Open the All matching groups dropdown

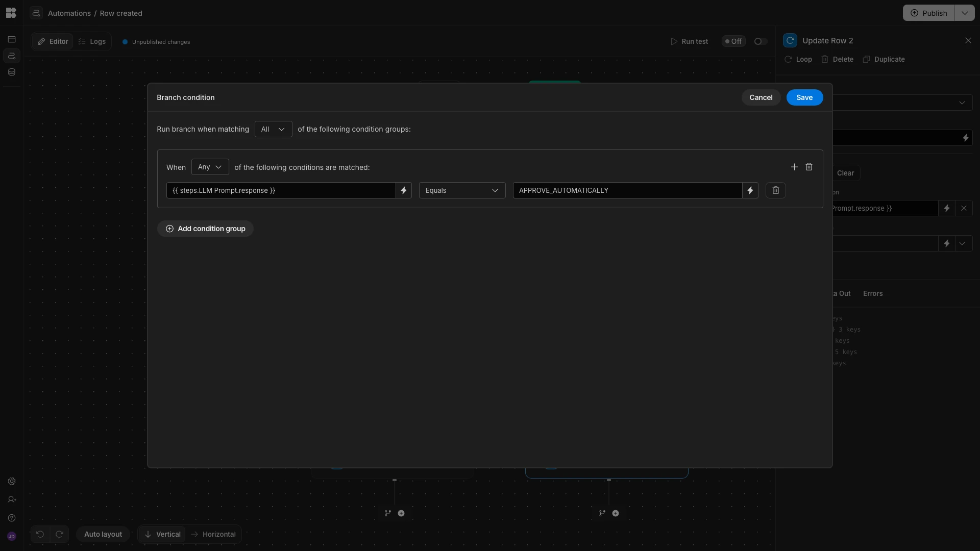point(273,129)
